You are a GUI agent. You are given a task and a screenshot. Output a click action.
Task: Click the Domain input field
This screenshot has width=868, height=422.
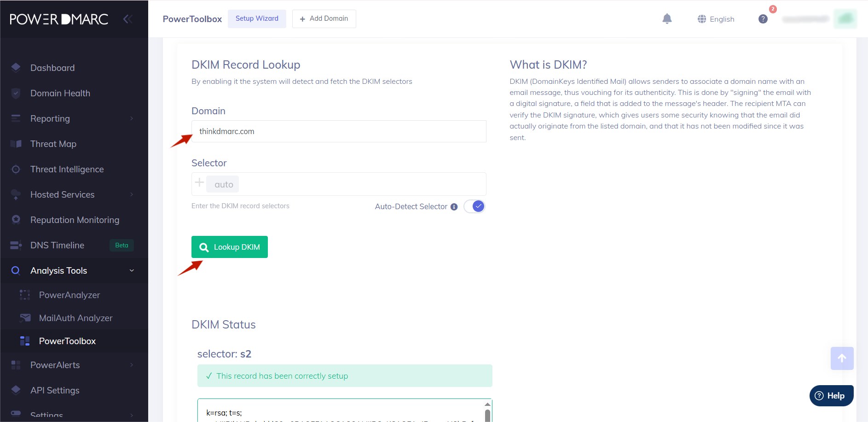click(339, 131)
